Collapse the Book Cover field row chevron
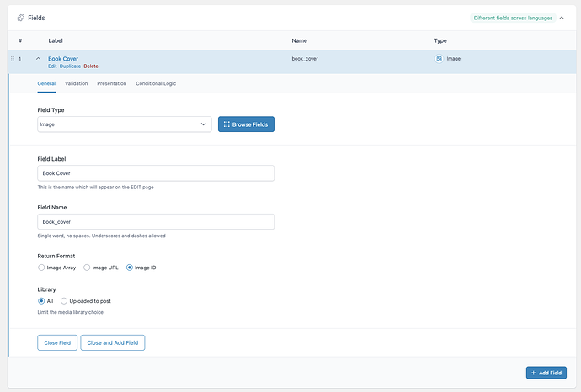The height and width of the screenshot is (392, 581). coord(38,59)
